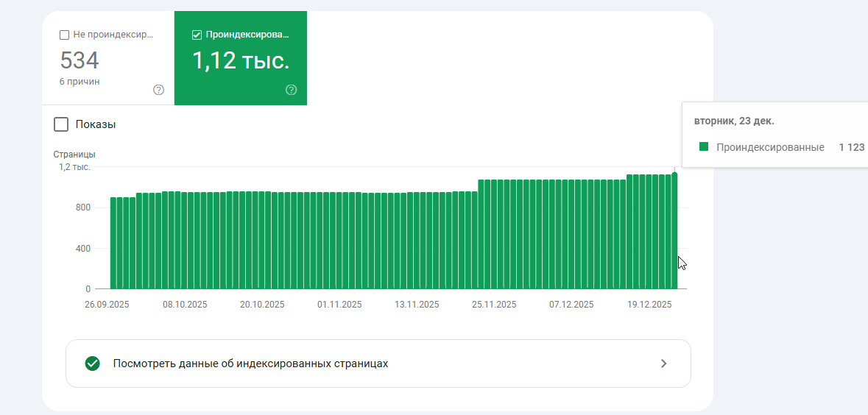This screenshot has height=415, width=868.
Task: Tick the Показы checkbox
Action: [61, 124]
